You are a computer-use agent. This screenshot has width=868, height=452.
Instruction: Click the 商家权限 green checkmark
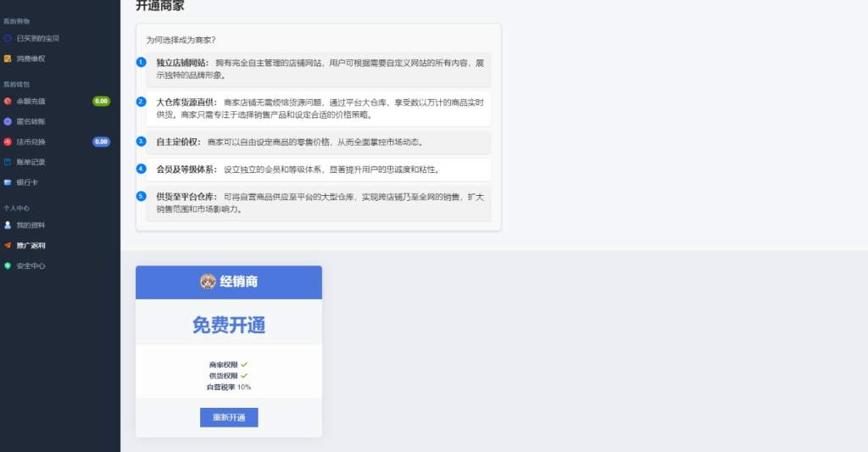point(244,365)
